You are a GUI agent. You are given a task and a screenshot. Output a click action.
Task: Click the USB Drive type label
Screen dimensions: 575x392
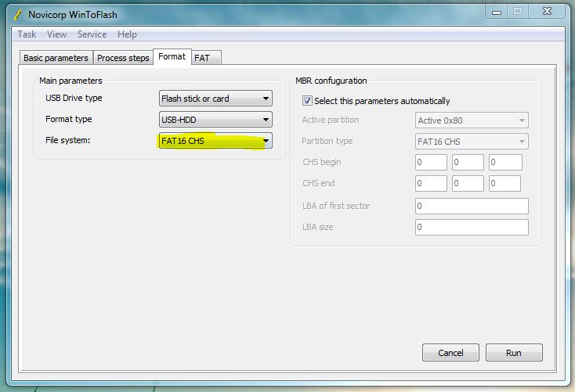pos(74,98)
